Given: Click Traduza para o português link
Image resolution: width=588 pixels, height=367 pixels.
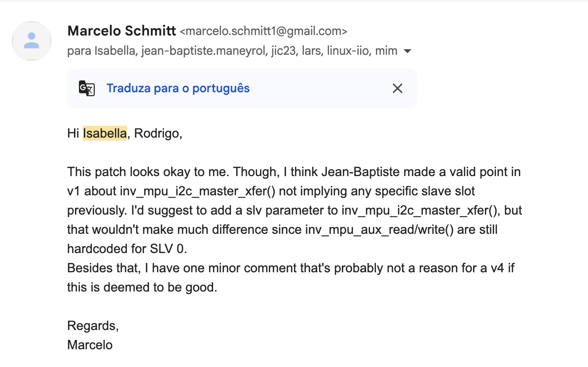Looking at the screenshot, I should coord(178,88).
